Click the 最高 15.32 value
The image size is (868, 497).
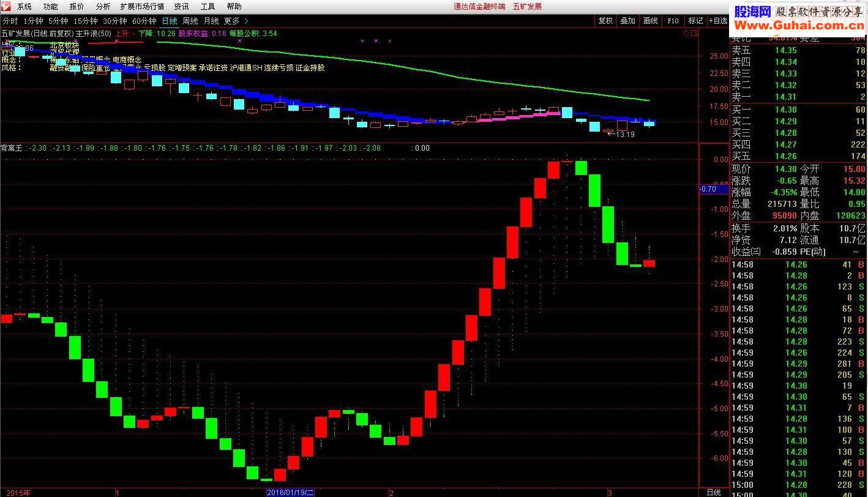(855, 181)
